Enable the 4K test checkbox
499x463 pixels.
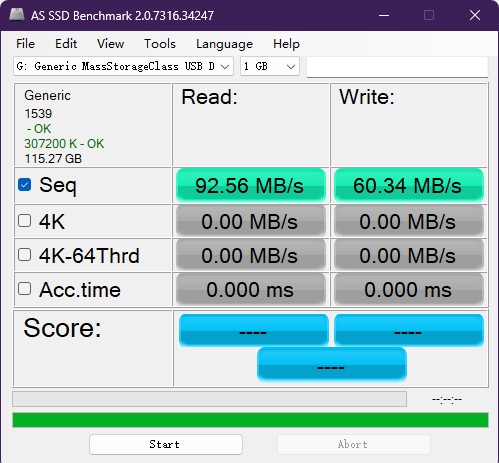pyautogui.click(x=25, y=221)
